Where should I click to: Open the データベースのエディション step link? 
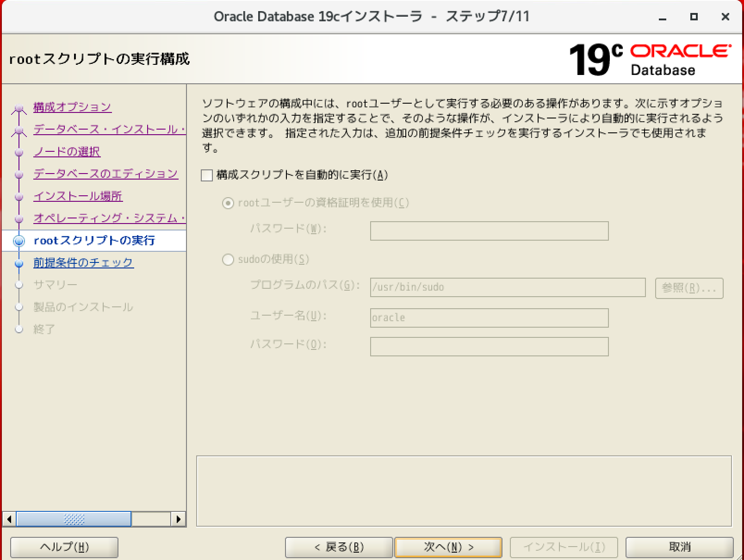105,174
